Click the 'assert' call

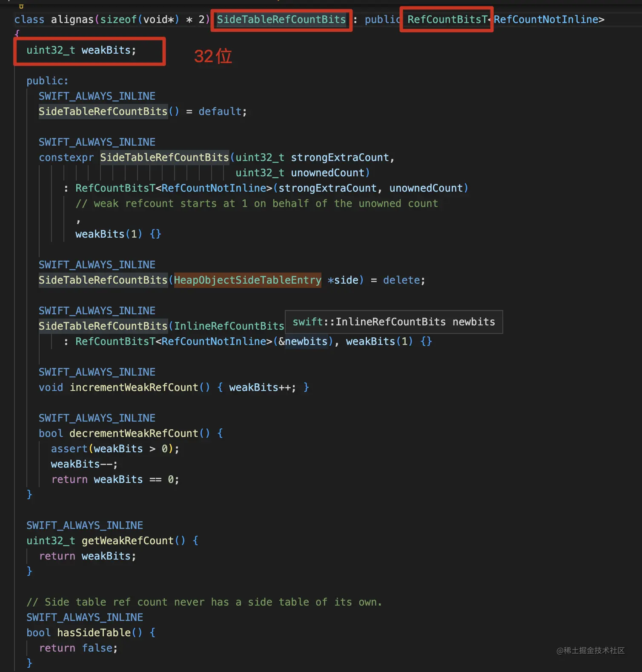tap(69, 449)
